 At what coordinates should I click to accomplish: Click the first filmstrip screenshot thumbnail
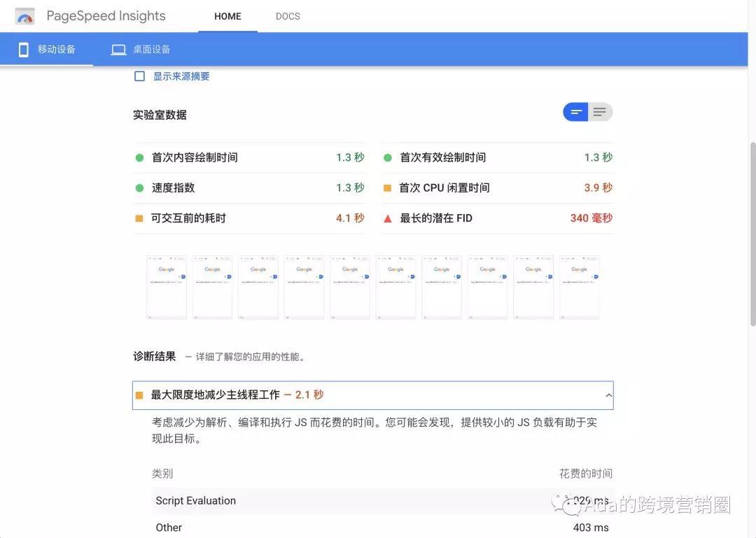click(x=166, y=285)
